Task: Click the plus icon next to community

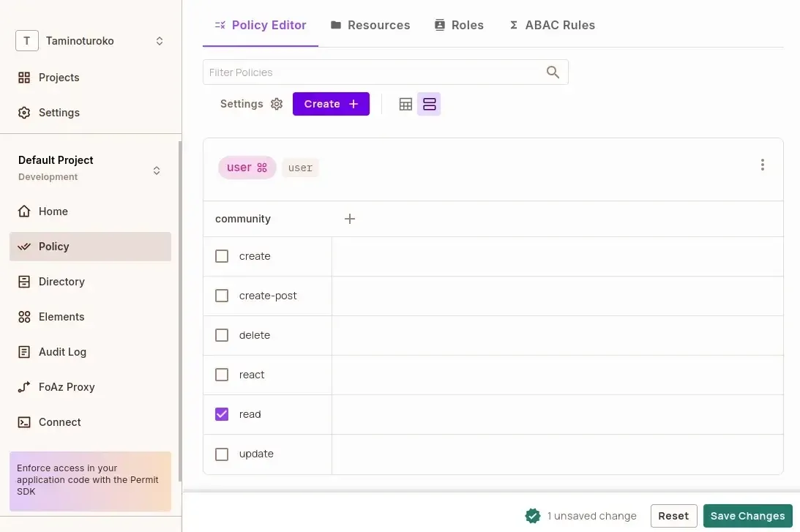Action: 350,219
